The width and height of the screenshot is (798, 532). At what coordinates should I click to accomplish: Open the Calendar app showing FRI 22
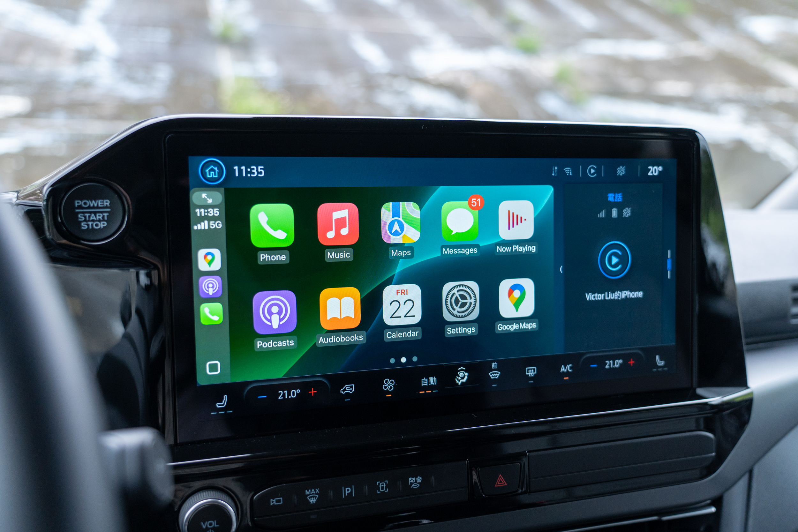[401, 309]
